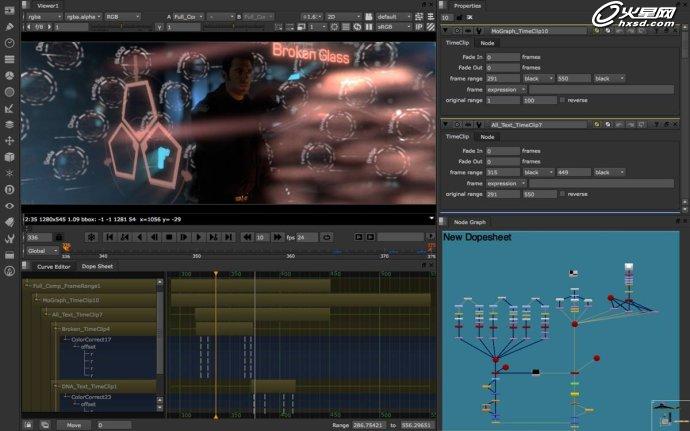Stop playback in the viewer

(169, 237)
